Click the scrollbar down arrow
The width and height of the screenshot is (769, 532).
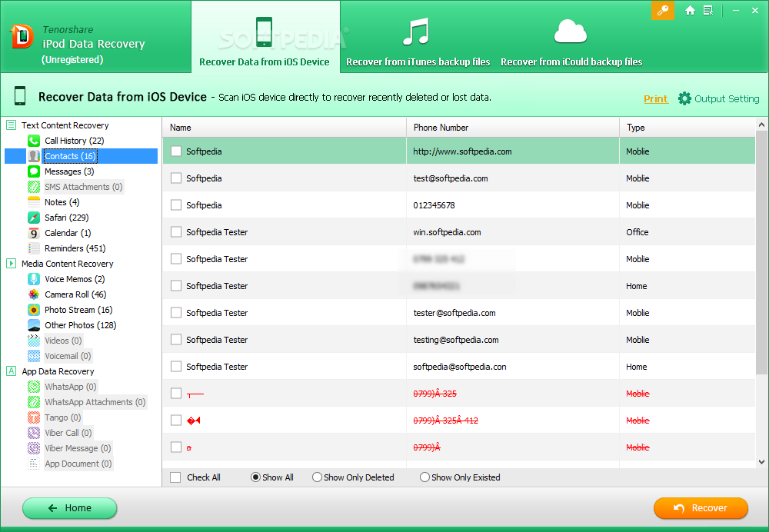[x=761, y=461]
